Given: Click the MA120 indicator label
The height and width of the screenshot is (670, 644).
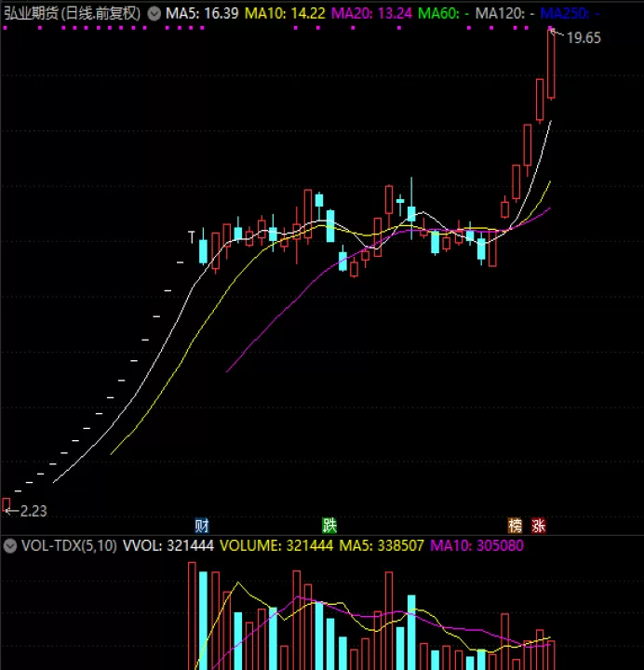Looking at the screenshot, I should click(x=504, y=14).
